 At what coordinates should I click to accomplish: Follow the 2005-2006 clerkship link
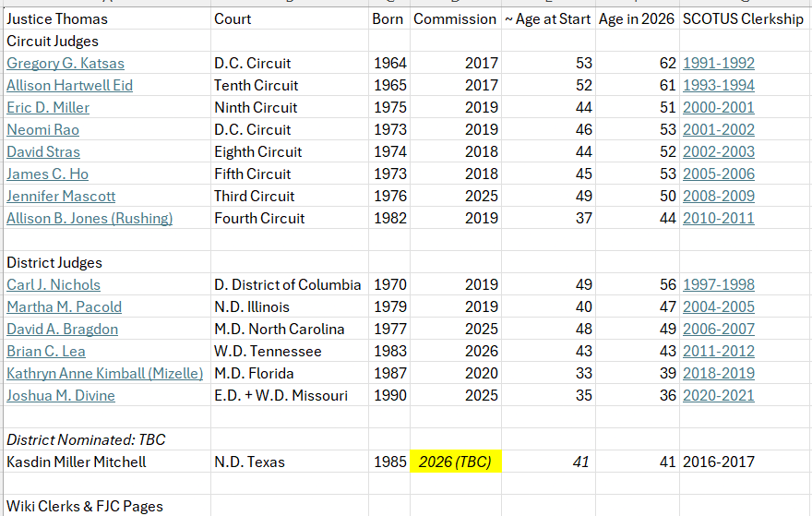pyautogui.click(x=719, y=174)
